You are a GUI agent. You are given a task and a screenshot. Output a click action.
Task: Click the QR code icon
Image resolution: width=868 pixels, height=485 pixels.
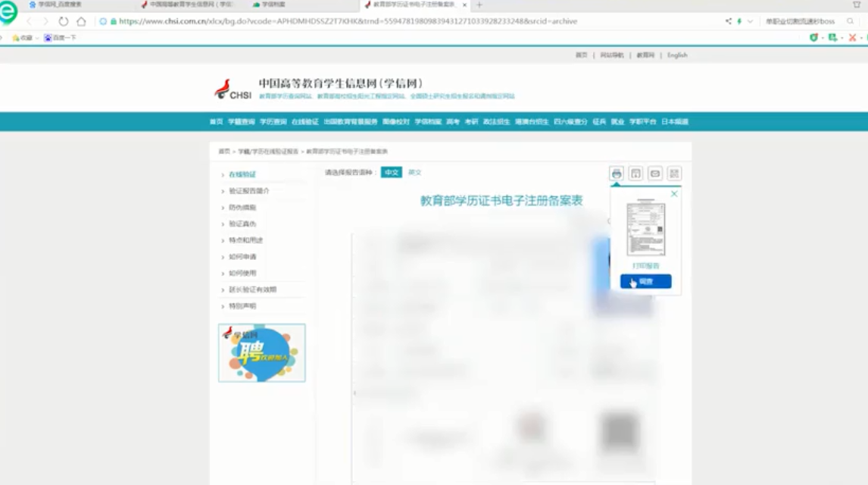coord(673,174)
